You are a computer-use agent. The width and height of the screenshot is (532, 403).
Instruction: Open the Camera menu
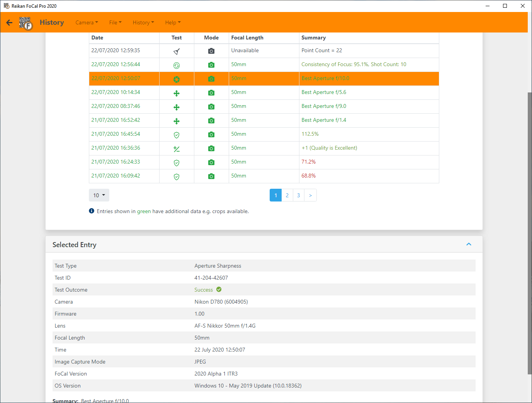tap(87, 22)
